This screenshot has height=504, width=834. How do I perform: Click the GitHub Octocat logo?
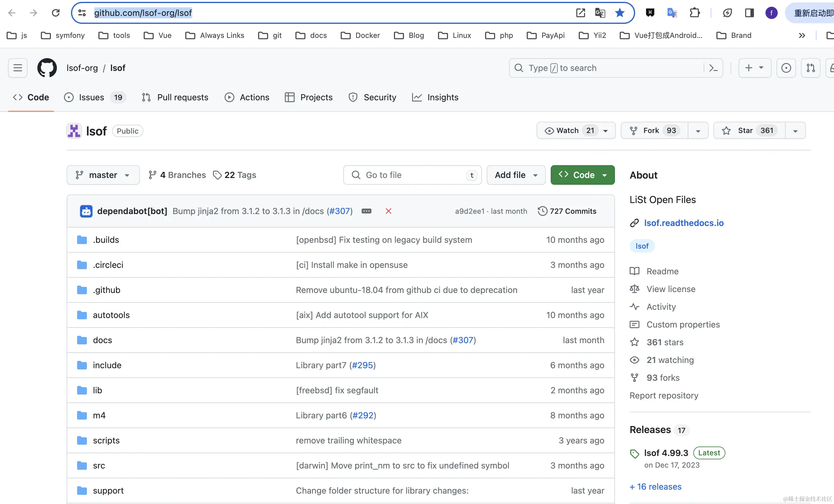click(x=47, y=68)
